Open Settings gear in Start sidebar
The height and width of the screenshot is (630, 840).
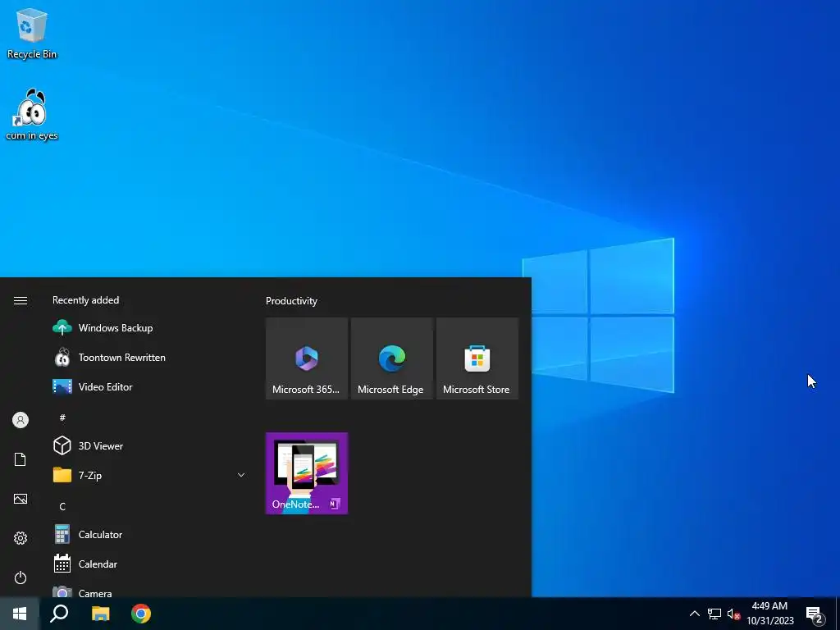click(x=21, y=538)
